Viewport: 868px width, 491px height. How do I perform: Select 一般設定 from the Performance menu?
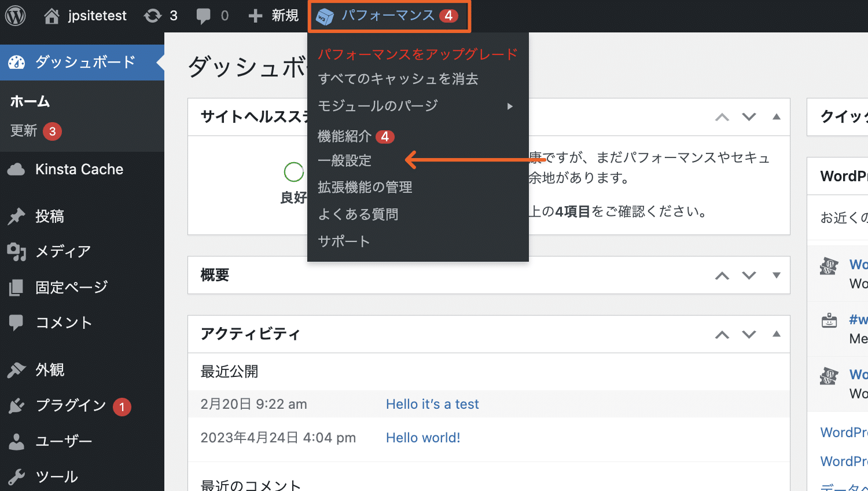(345, 160)
